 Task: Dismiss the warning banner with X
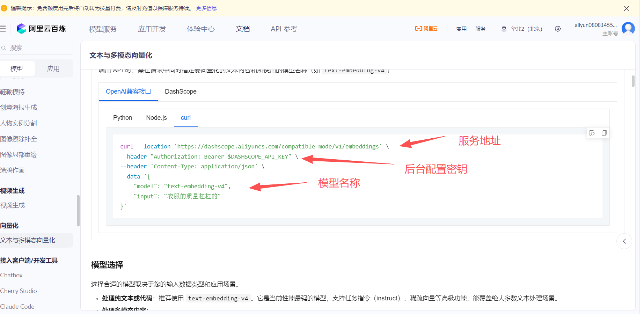pos(627,8)
